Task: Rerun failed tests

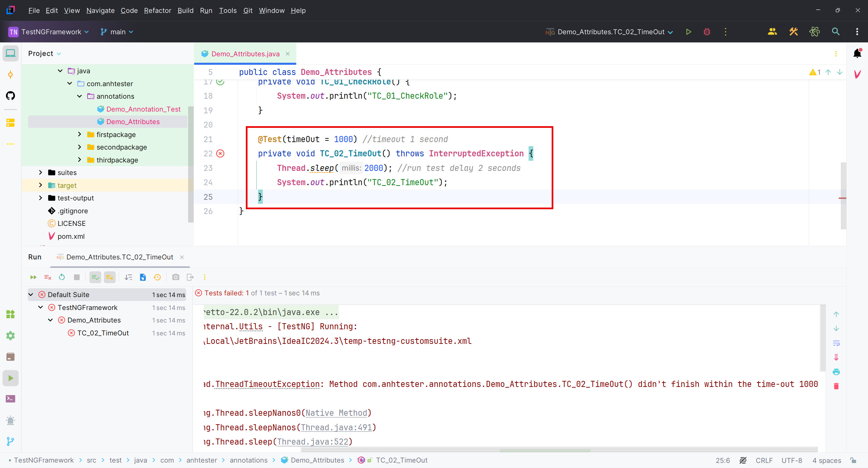Action: click(x=47, y=277)
